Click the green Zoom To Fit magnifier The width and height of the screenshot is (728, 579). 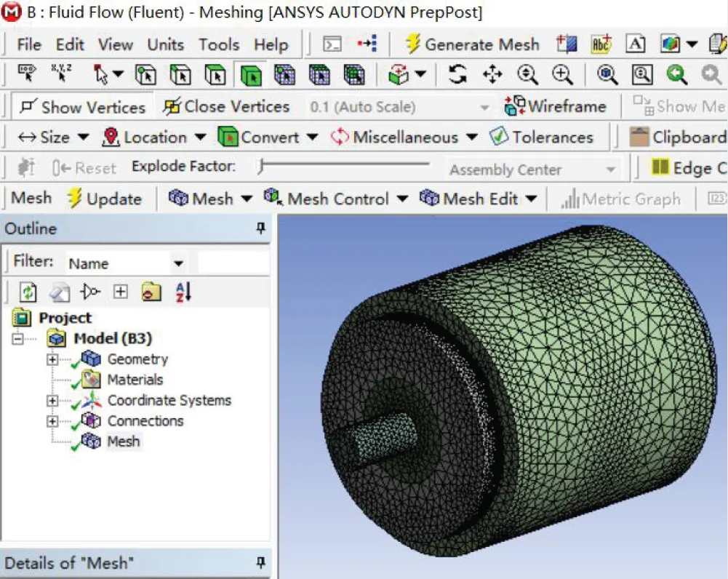pyautogui.click(x=677, y=75)
